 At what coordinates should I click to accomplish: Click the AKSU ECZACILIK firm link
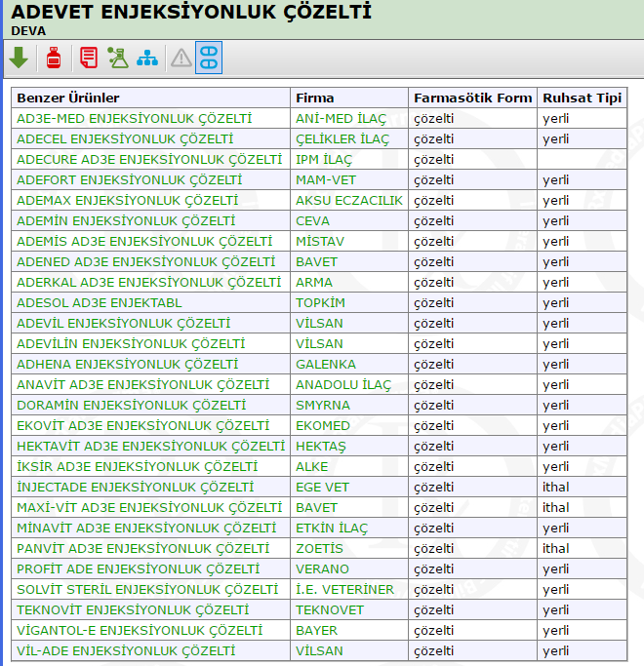tap(348, 200)
